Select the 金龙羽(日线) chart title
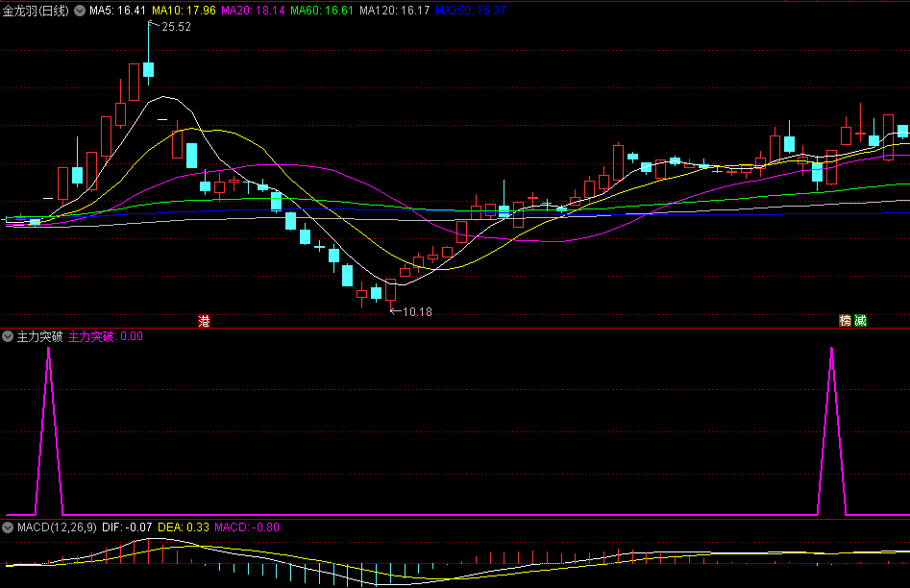 (x=36, y=11)
